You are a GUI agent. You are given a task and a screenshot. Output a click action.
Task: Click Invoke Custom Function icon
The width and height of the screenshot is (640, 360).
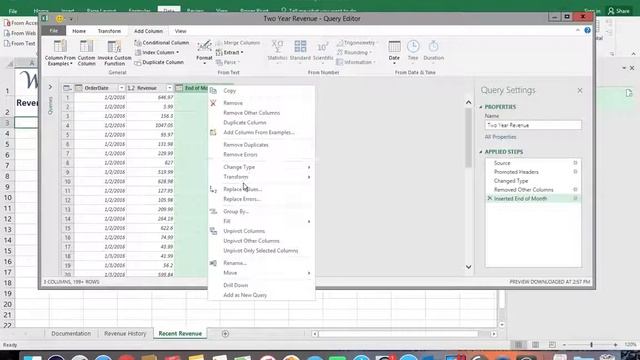[x=114, y=47]
